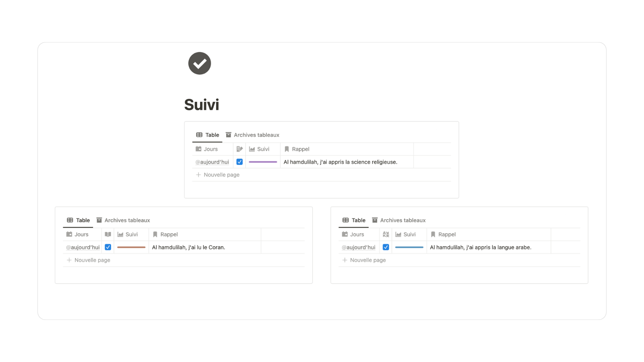Click the plus icon beside Nouvelle page in Coran table
Image resolution: width=644 pixels, height=362 pixels.
click(x=69, y=260)
